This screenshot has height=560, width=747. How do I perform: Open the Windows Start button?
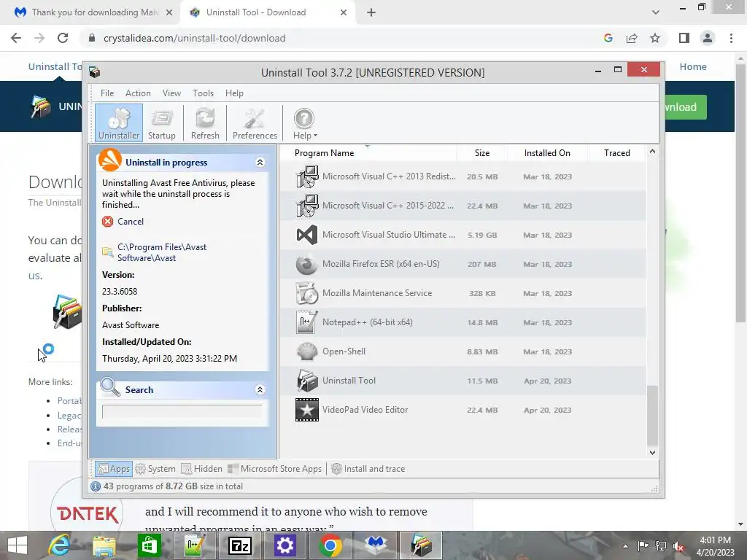(x=18, y=545)
